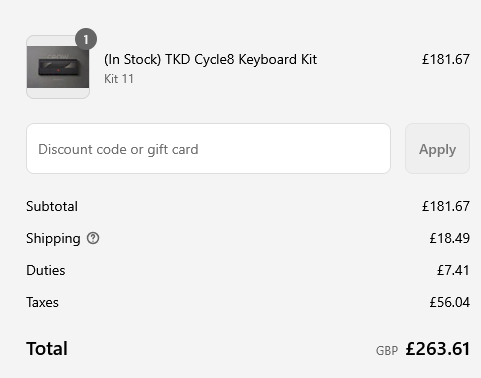This screenshot has height=378, width=481.
Task: Click the Subtotal label
Action: point(52,206)
